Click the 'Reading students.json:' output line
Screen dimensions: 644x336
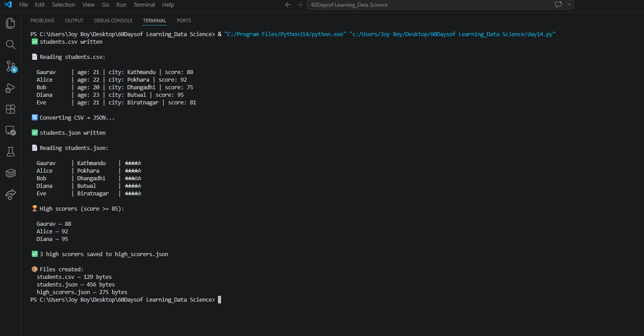coord(70,148)
